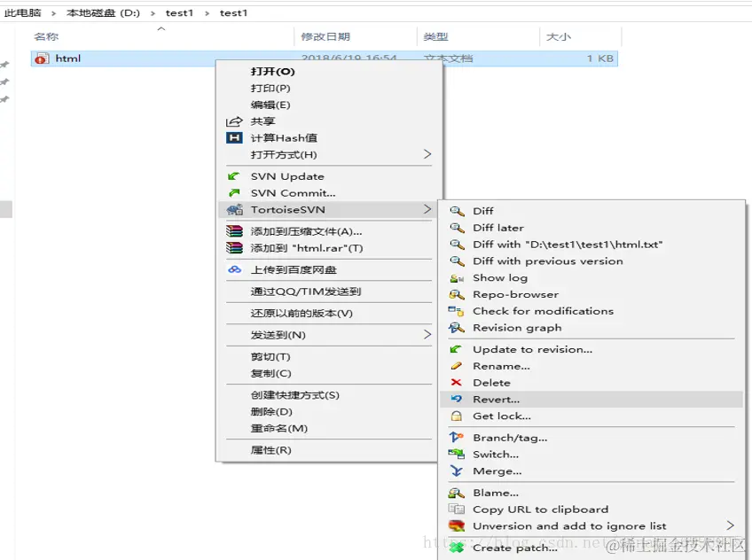This screenshot has height=560, width=752.
Task: Click the Hash 'H' icon
Action: click(234, 138)
